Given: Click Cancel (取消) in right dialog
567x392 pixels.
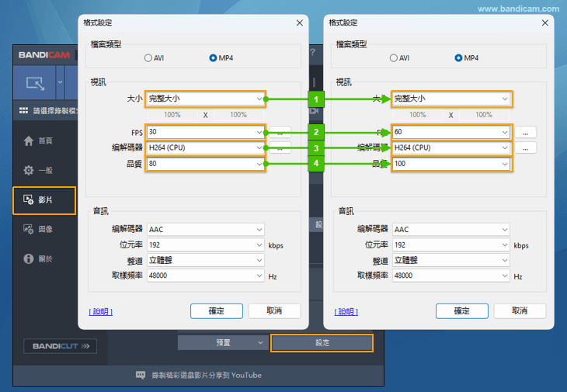Looking at the screenshot, I should pos(520,311).
